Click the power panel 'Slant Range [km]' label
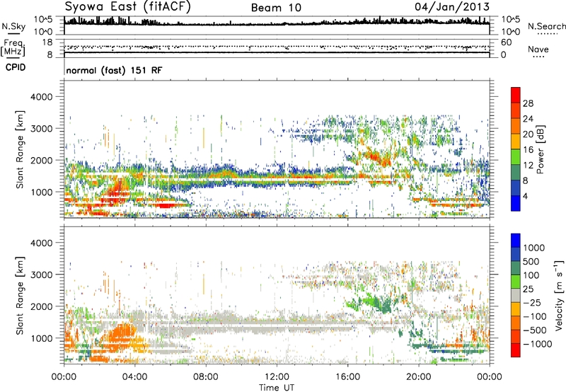 point(20,149)
